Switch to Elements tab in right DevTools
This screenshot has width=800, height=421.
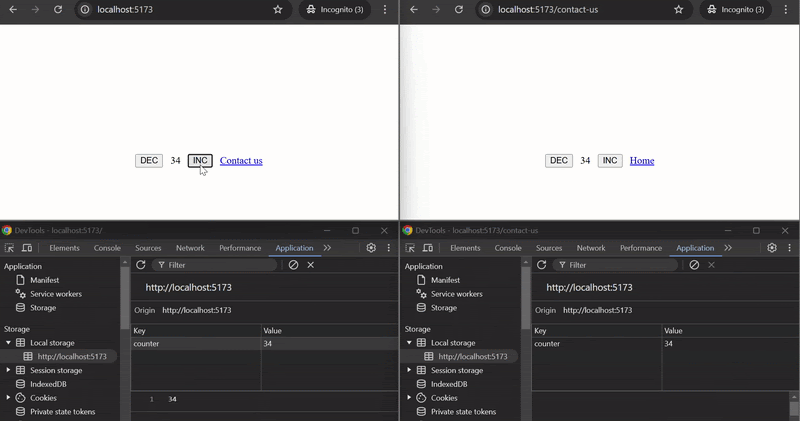pyautogui.click(x=465, y=248)
